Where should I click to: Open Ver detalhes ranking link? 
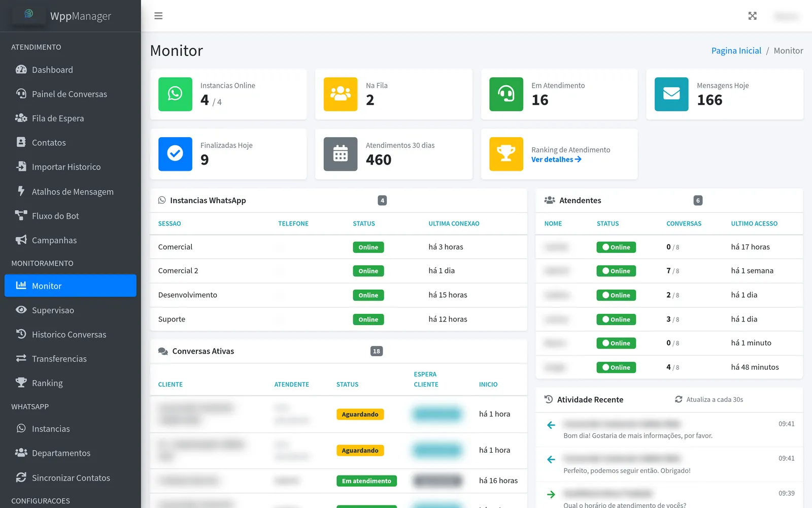[x=556, y=160]
